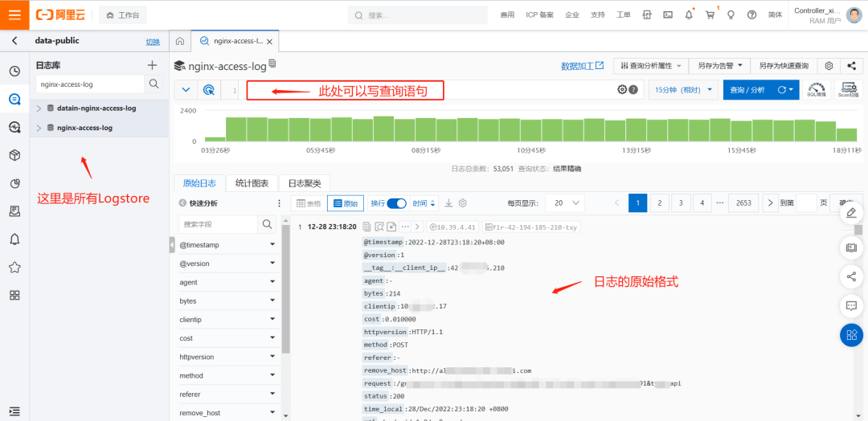Switch to the 原始日志 tab

pyautogui.click(x=199, y=184)
